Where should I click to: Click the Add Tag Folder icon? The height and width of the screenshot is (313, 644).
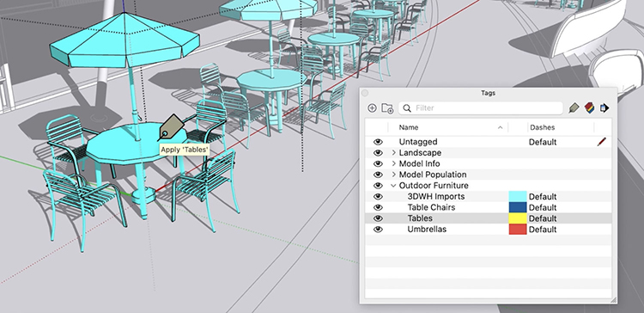point(387,108)
